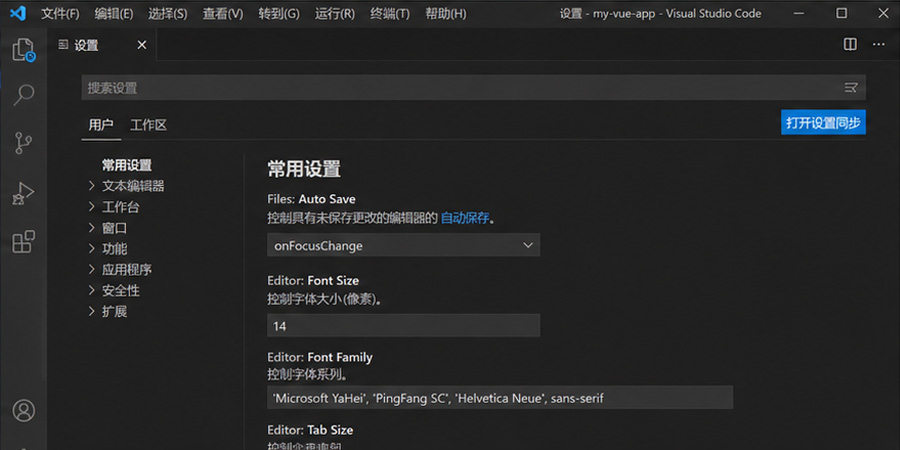This screenshot has height=450, width=900.
Task: Clear or filter settings search icon
Action: tap(851, 88)
